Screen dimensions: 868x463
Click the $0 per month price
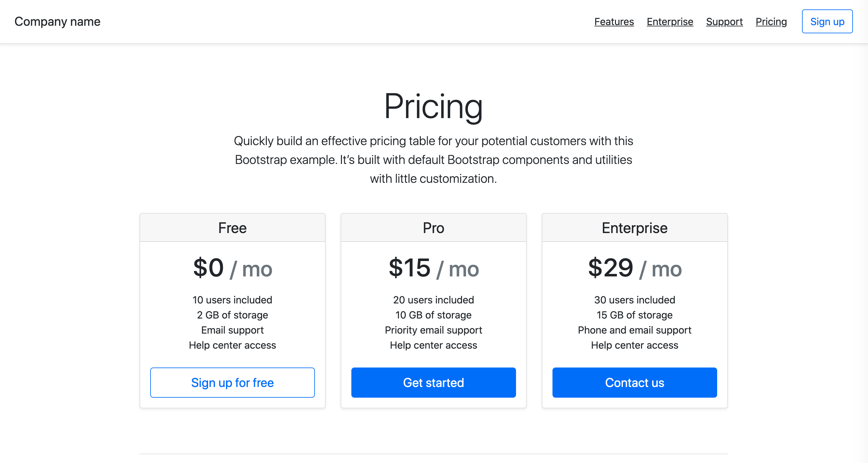232,268
